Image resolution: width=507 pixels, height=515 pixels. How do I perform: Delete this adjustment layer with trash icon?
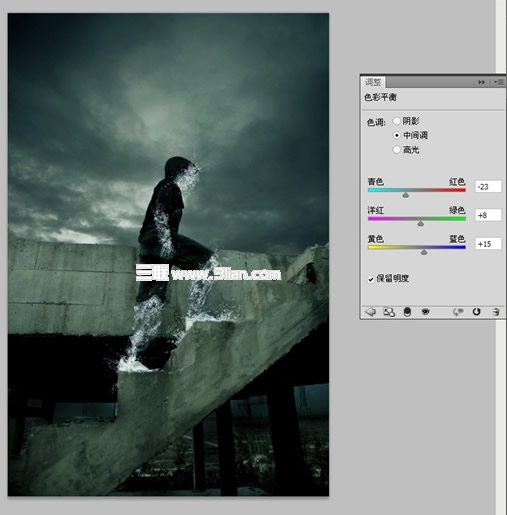496,312
